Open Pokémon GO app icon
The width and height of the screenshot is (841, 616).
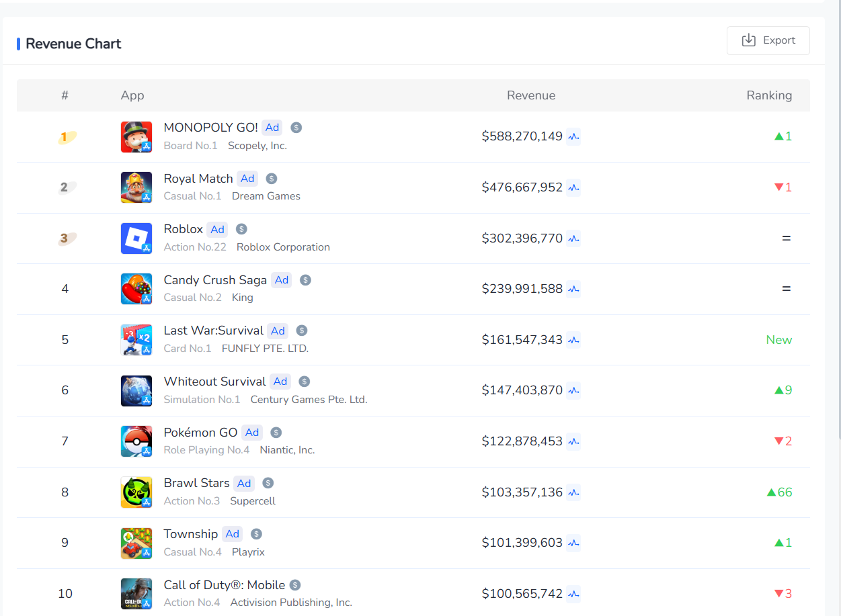click(136, 441)
